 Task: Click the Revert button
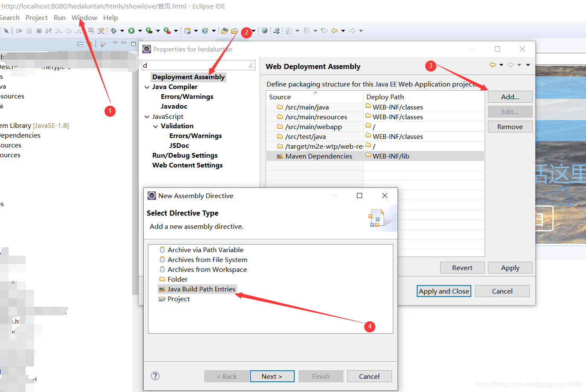462,268
